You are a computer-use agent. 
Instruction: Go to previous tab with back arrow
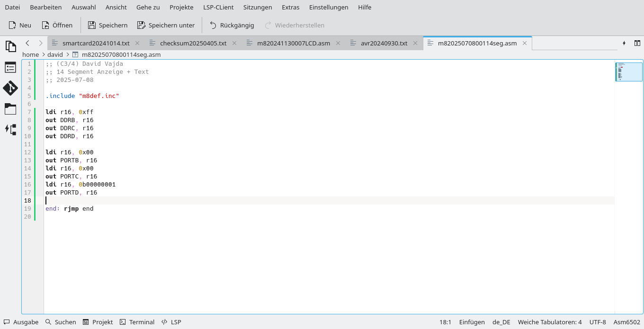[27, 43]
